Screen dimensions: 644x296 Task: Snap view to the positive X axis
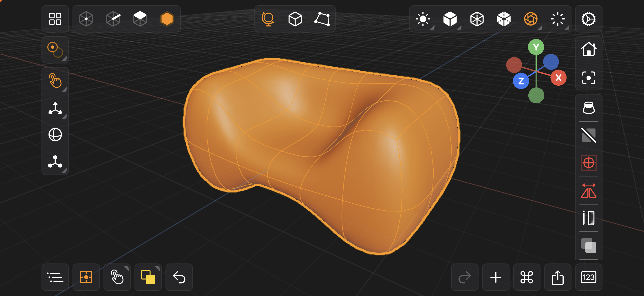pyautogui.click(x=558, y=78)
